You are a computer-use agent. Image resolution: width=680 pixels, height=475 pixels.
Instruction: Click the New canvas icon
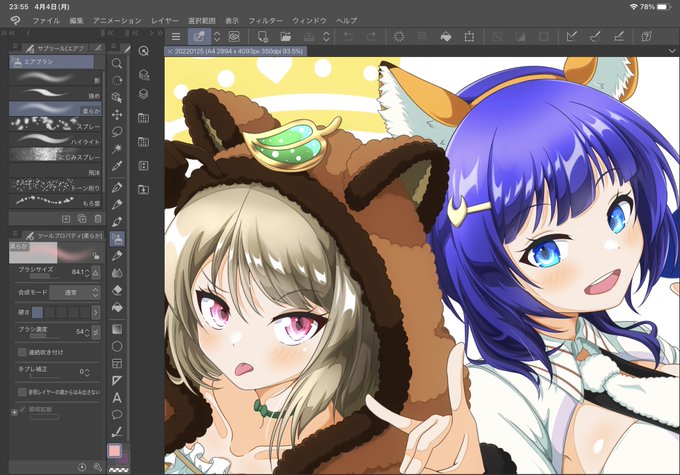coord(262,37)
